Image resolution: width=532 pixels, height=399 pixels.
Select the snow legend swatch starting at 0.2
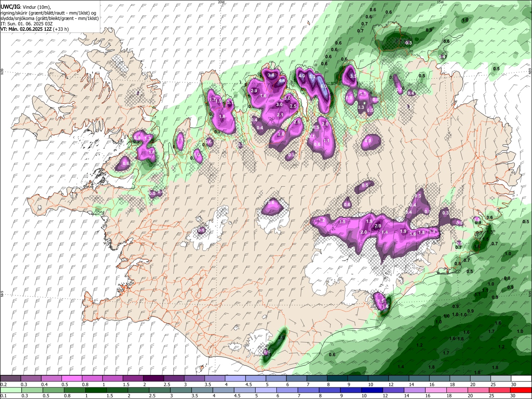(x=10, y=379)
